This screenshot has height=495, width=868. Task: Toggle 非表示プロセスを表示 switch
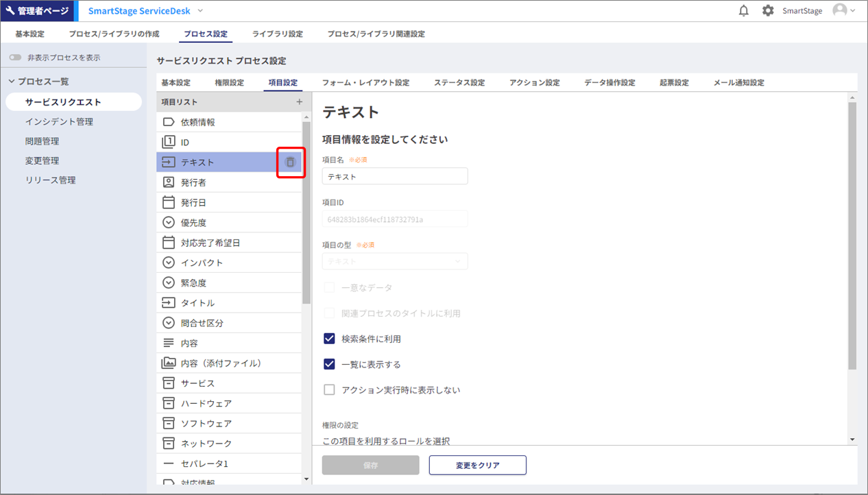coord(15,58)
